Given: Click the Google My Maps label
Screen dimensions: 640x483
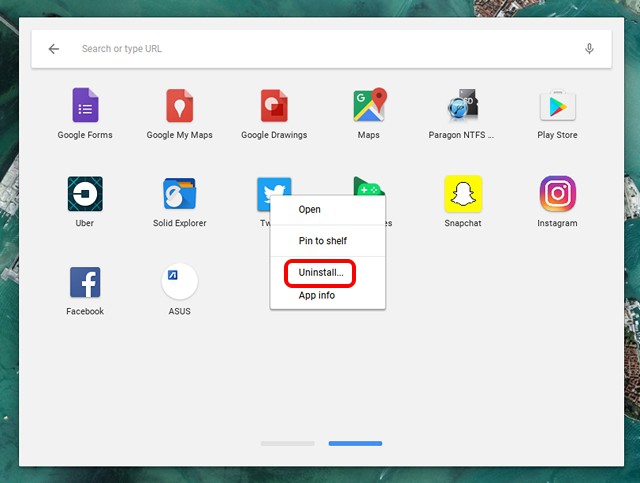Looking at the screenshot, I should click(x=180, y=135).
